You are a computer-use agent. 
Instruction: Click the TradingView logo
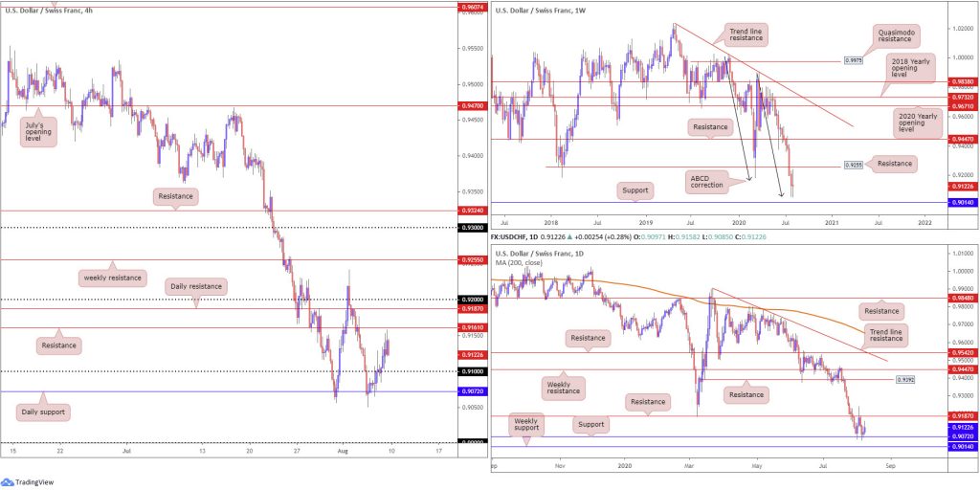click(29, 481)
